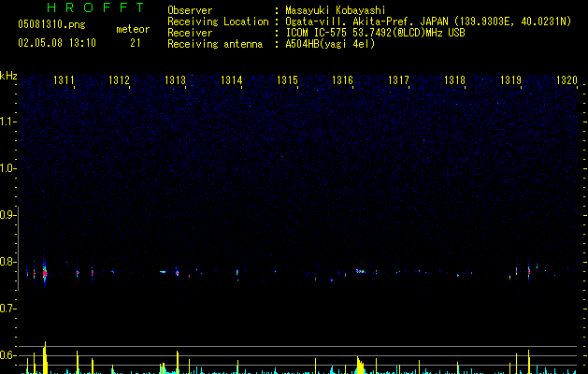Click the tallest yellow intensity peak before 1311
The image size is (588, 374).
(45, 357)
